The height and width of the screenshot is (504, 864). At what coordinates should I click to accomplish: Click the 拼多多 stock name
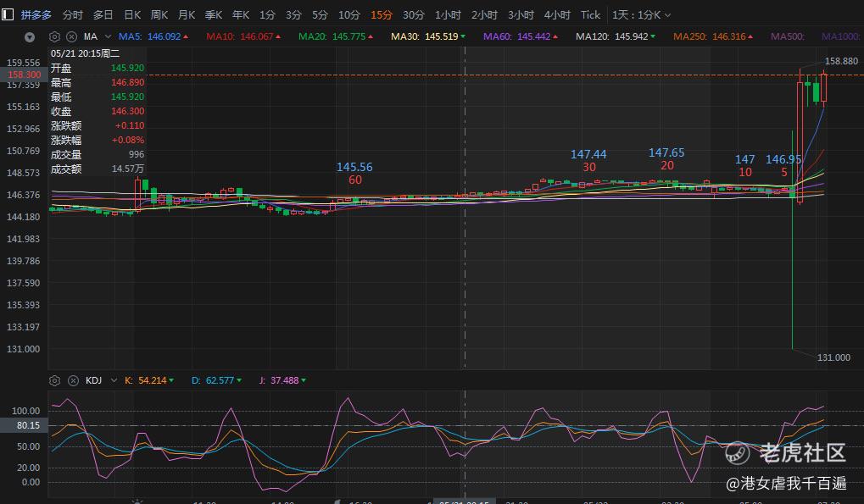click(x=36, y=15)
